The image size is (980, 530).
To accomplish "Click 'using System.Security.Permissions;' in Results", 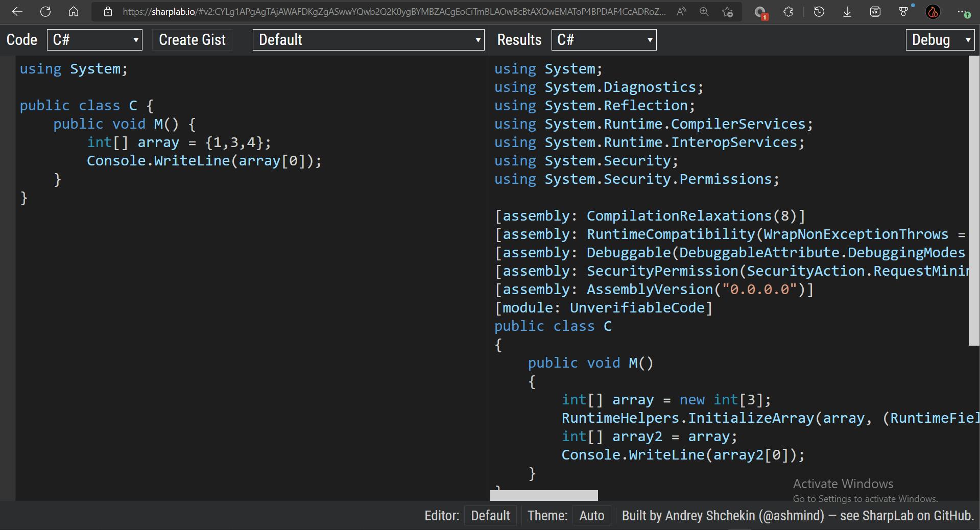I will point(637,179).
